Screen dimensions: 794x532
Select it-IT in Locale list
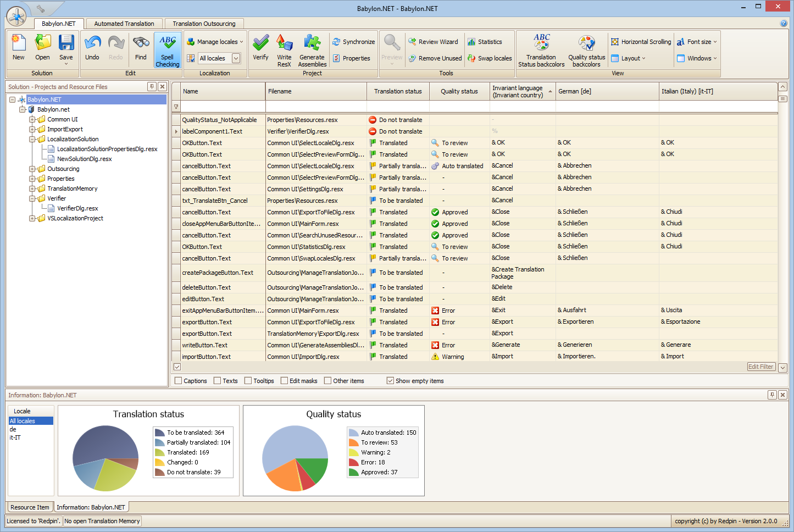[31, 437]
